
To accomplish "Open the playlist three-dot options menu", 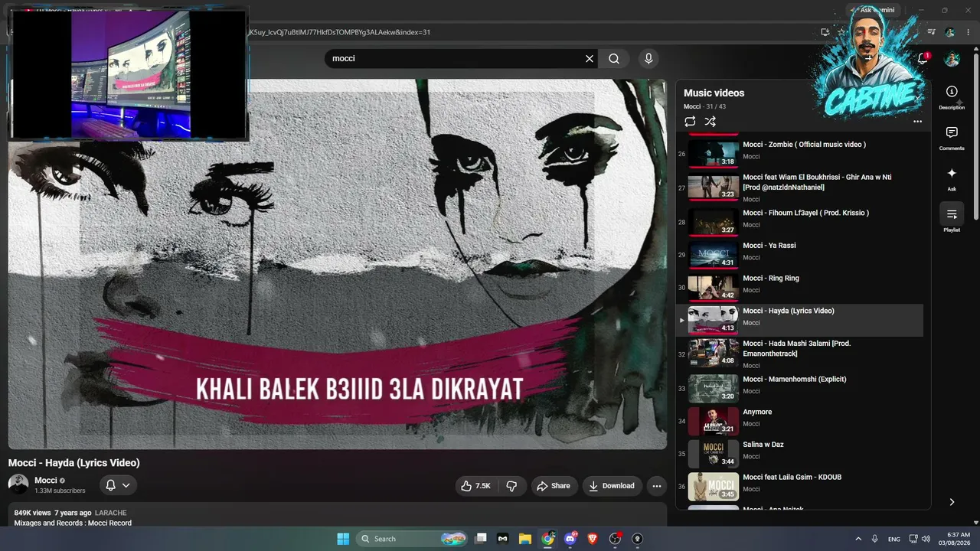I will [917, 122].
